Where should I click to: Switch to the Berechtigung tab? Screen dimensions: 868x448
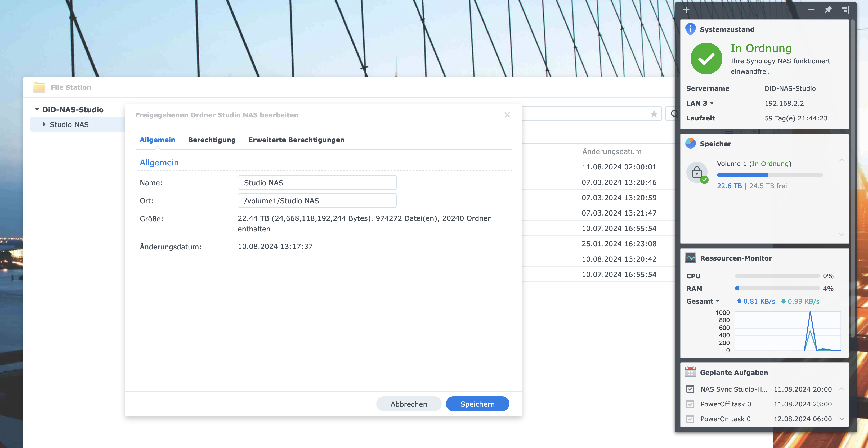tap(212, 140)
